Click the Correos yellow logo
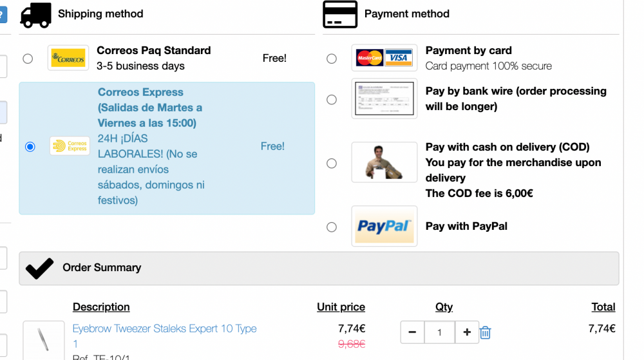Viewport: 644px width, 360px height. pos(68,58)
